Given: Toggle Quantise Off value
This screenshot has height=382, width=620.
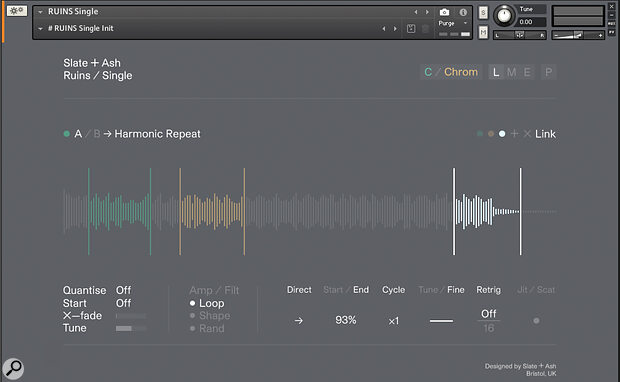Looking at the screenshot, I should tap(123, 290).
